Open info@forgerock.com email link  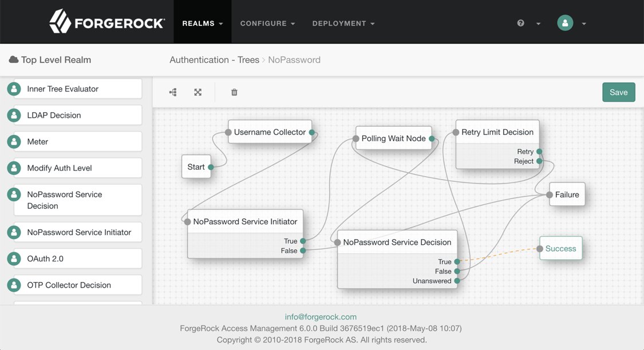pos(321,317)
